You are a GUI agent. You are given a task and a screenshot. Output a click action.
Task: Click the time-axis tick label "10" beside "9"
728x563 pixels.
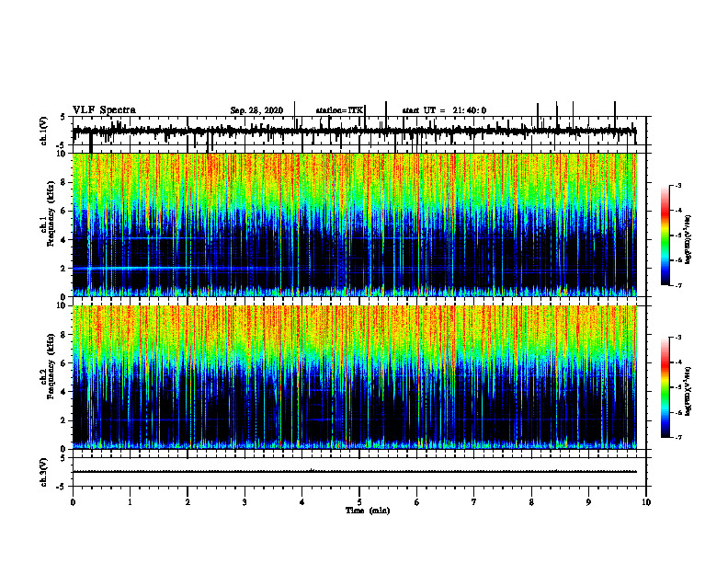646,502
